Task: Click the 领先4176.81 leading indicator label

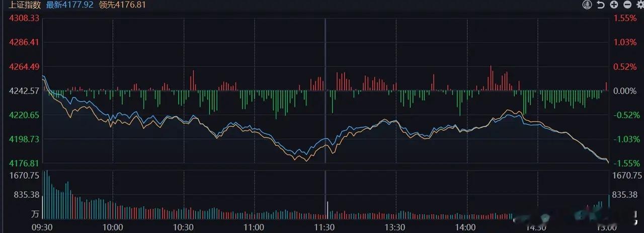Action: coord(123,5)
